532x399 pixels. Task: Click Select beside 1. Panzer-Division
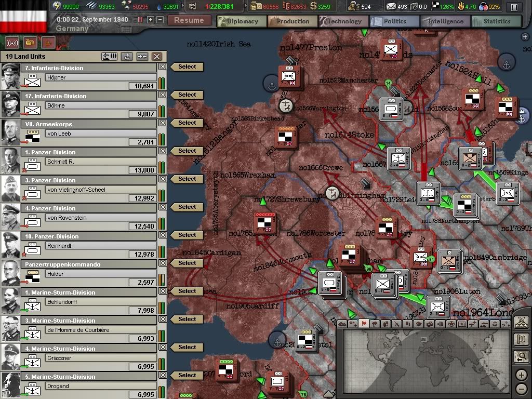[x=187, y=151]
